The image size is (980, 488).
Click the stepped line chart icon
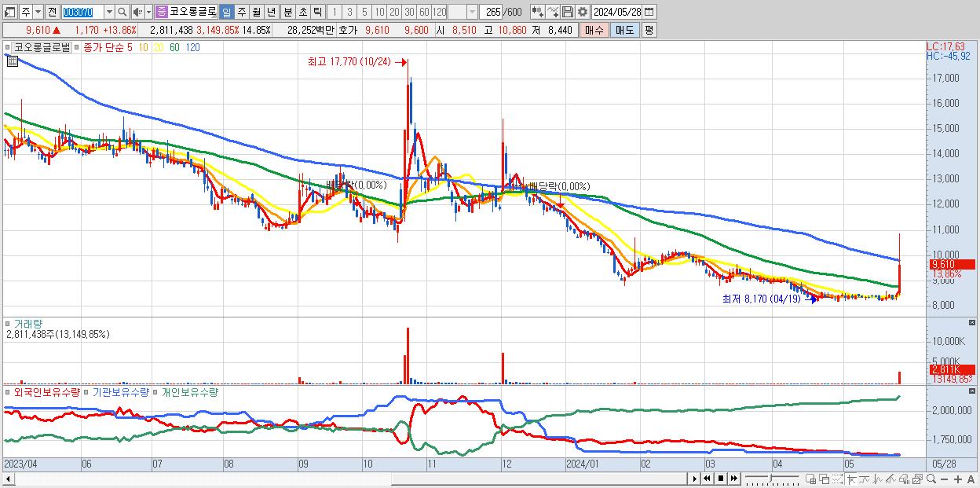pyautogui.click(x=865, y=479)
